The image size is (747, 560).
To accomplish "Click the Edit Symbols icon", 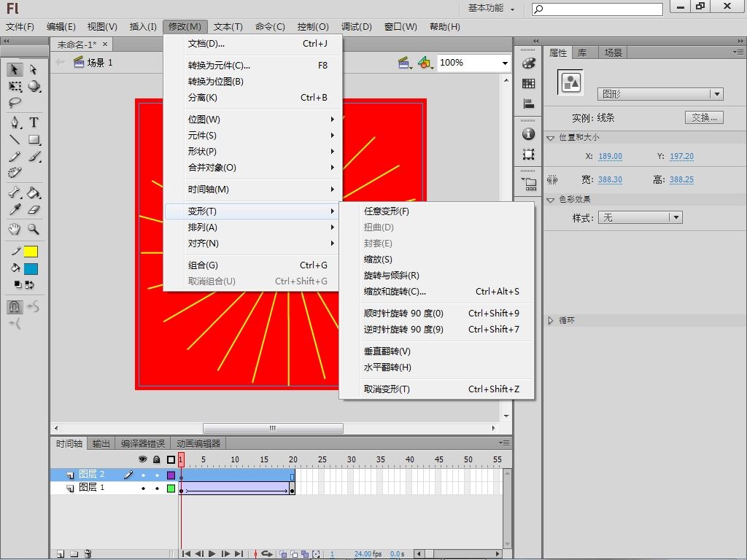I will pyautogui.click(x=425, y=63).
